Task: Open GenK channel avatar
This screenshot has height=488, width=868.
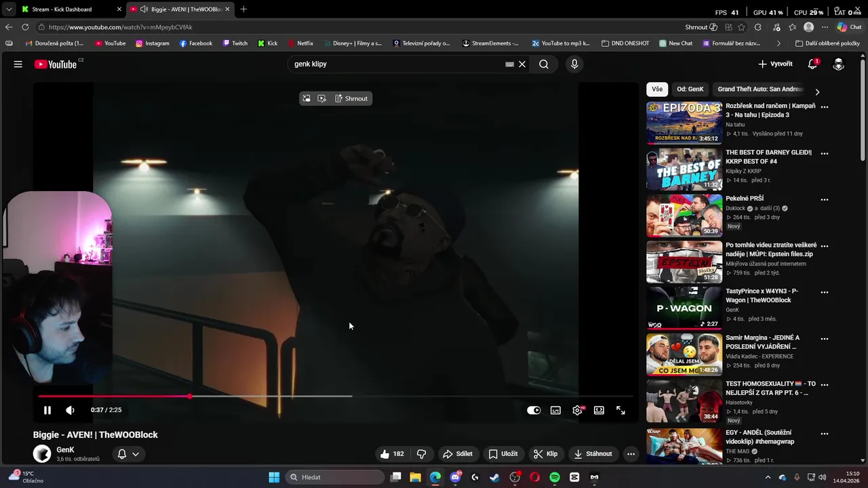Action: point(42,454)
